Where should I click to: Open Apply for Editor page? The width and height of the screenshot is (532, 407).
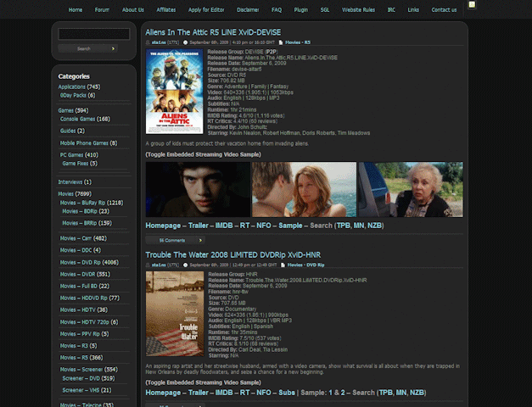pyautogui.click(x=206, y=10)
